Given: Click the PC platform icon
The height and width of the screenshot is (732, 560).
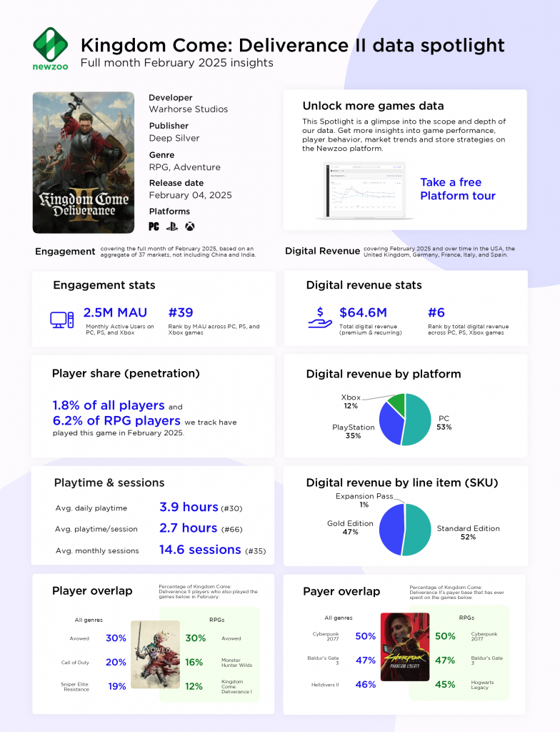Looking at the screenshot, I should (x=154, y=227).
